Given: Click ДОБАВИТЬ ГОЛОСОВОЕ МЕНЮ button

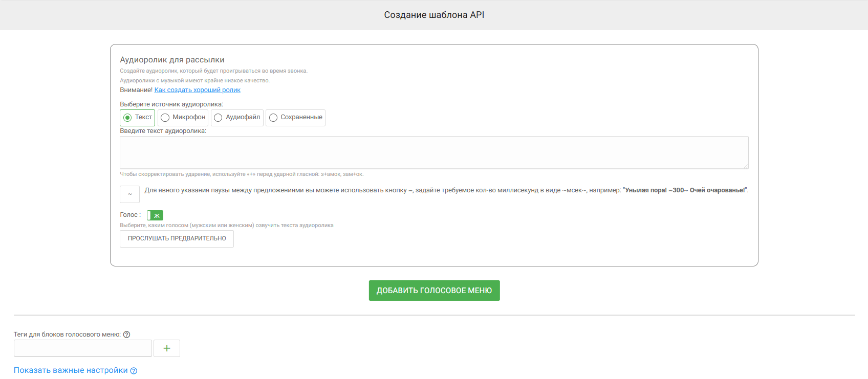Looking at the screenshot, I should click(x=434, y=291).
